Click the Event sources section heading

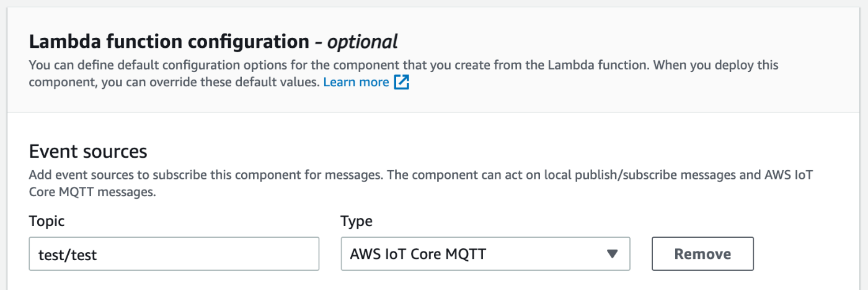click(88, 152)
